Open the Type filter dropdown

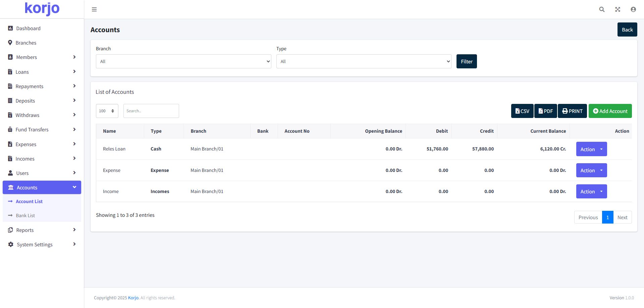[364, 62]
